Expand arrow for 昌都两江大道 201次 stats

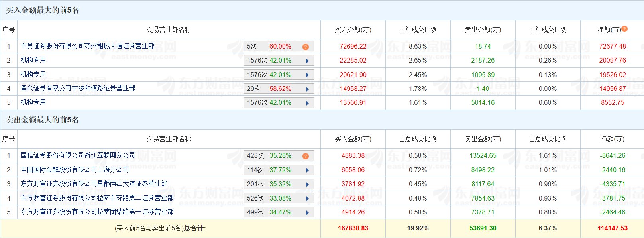307,184
